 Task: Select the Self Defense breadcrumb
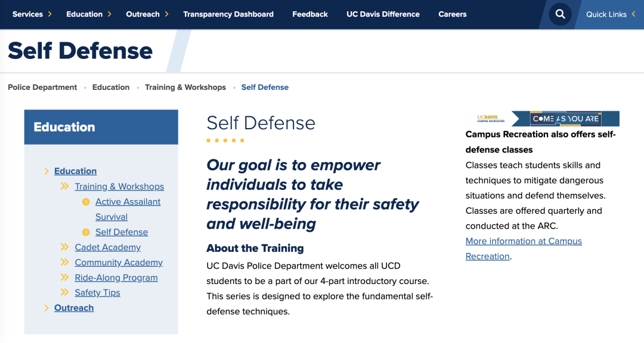coord(265,88)
